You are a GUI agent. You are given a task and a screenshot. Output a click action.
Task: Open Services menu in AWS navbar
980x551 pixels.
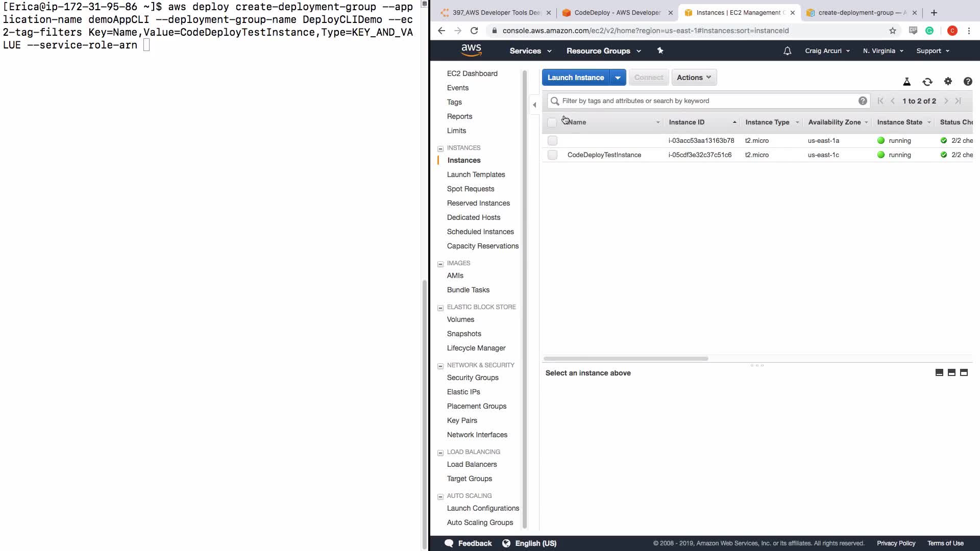[x=530, y=51]
